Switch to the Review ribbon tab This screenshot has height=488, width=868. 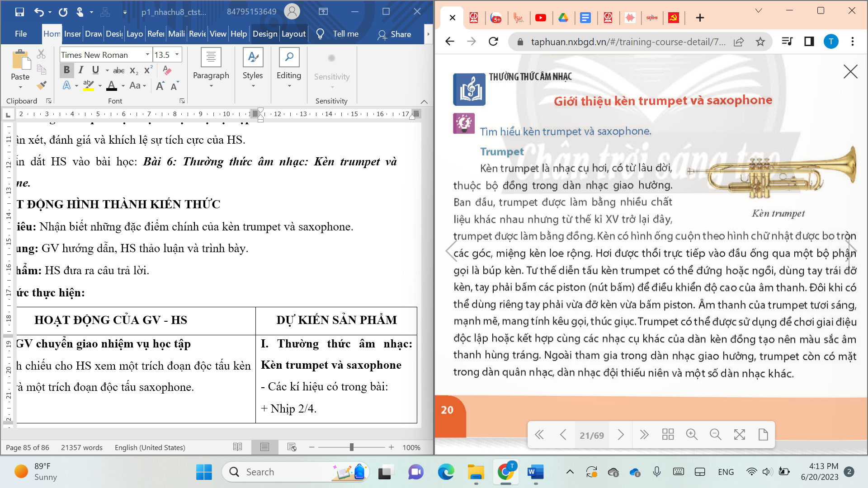[x=197, y=34]
